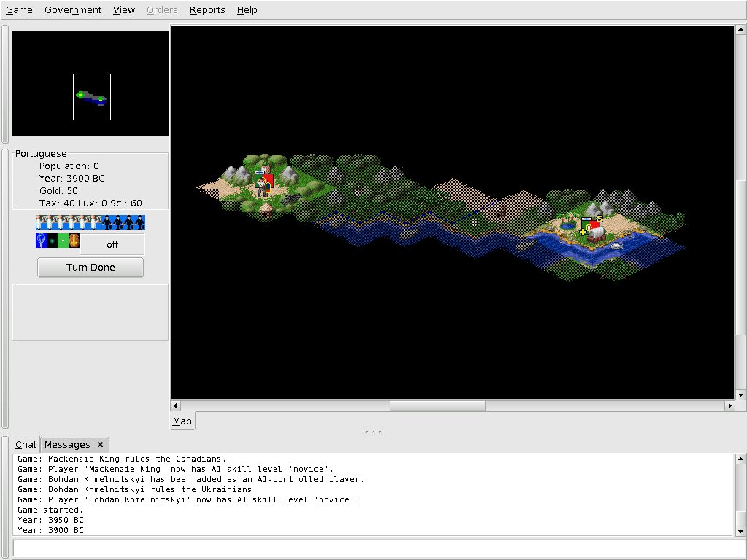The width and height of the screenshot is (747, 560).
Task: Click the 'Game started.' chat line
Action: point(50,510)
